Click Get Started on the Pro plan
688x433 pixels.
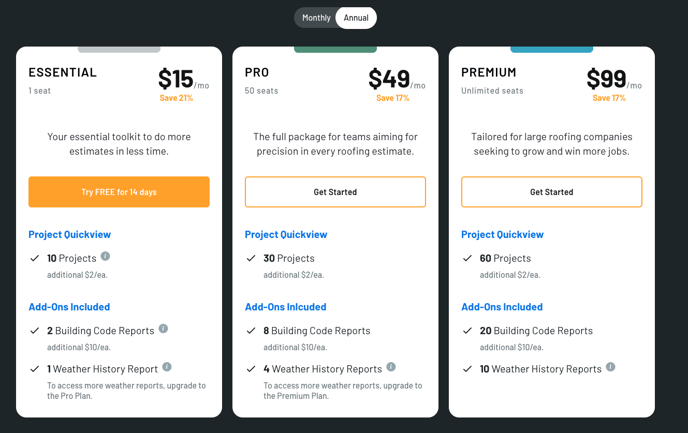(x=335, y=192)
